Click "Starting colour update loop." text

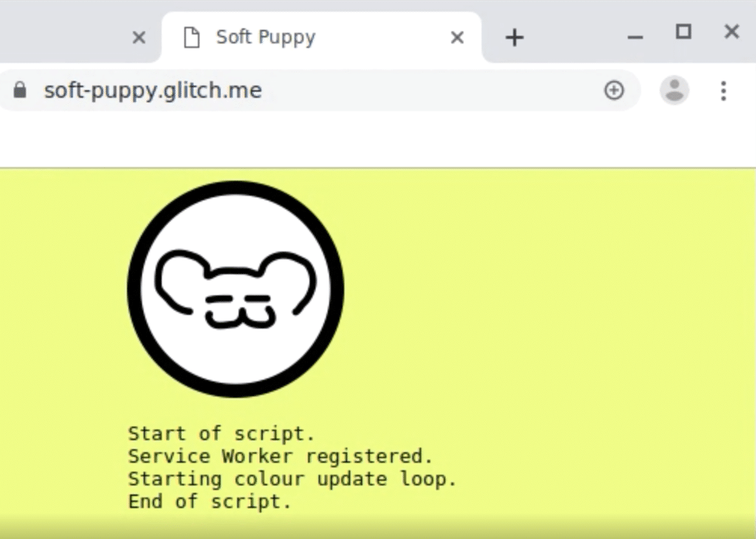[x=292, y=479]
